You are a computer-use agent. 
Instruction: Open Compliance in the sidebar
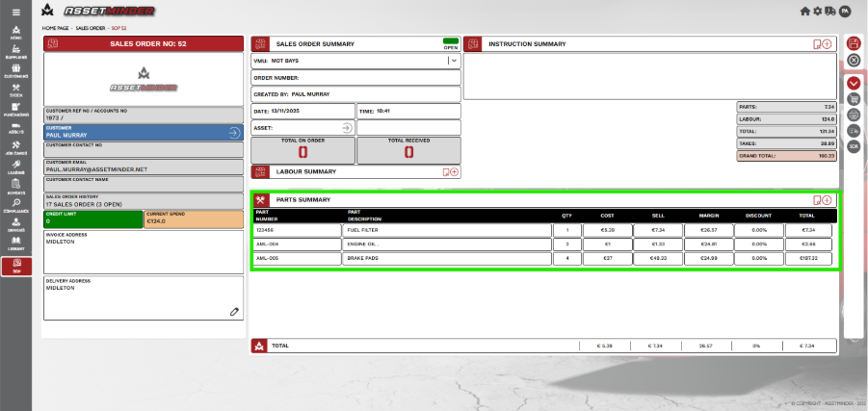coord(16,206)
